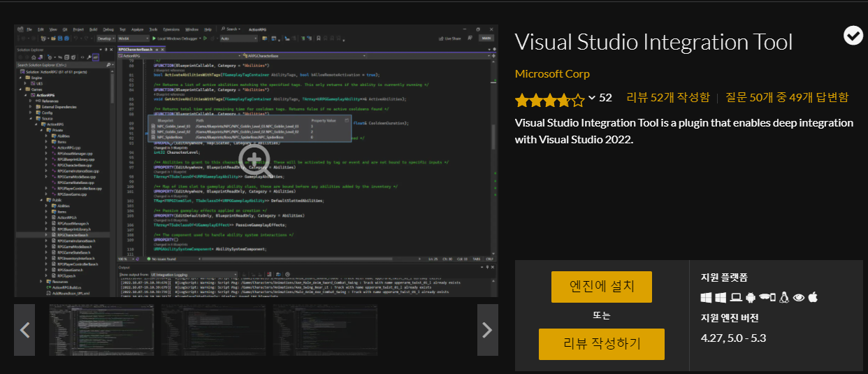Click the rating count number 52
The height and width of the screenshot is (374, 868).
tap(605, 98)
